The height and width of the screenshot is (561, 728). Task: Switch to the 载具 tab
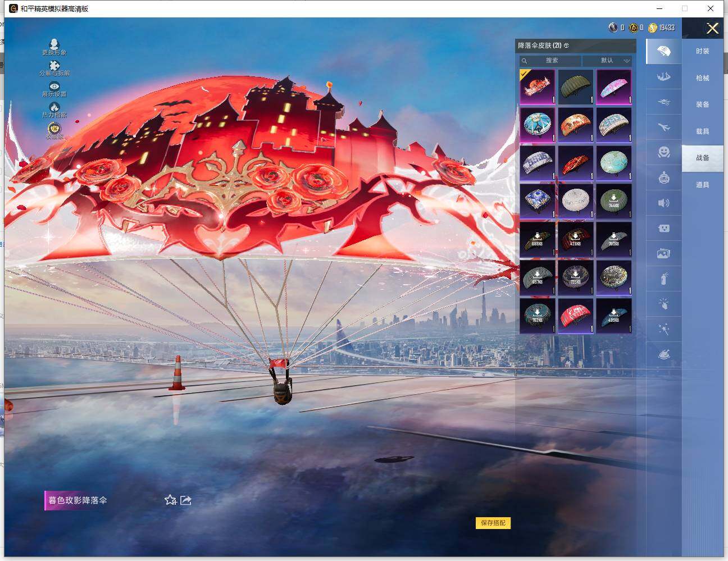[x=703, y=131]
